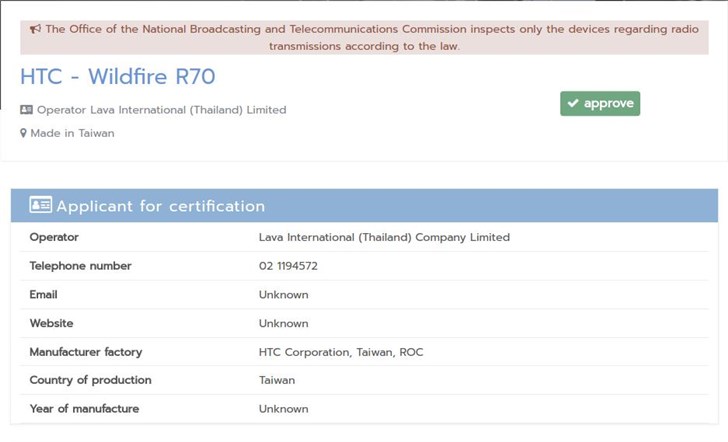The width and height of the screenshot is (728, 442).
Task: Open the HTC - Wildfire R70 title link
Action: [x=118, y=77]
